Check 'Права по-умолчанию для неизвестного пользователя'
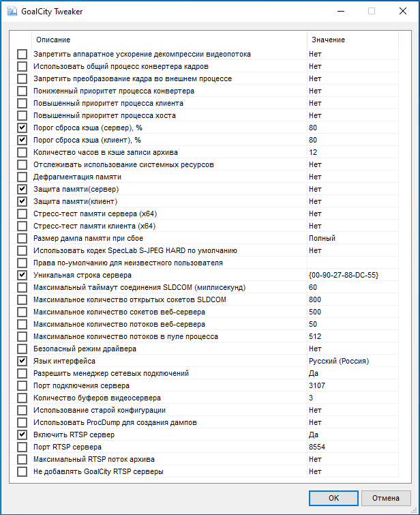 [22, 263]
